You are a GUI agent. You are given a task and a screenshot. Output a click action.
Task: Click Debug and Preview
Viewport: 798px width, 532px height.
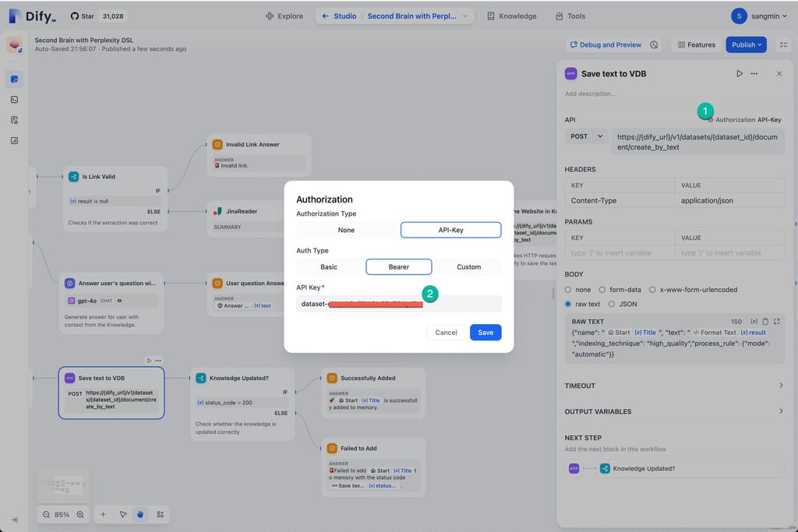606,44
